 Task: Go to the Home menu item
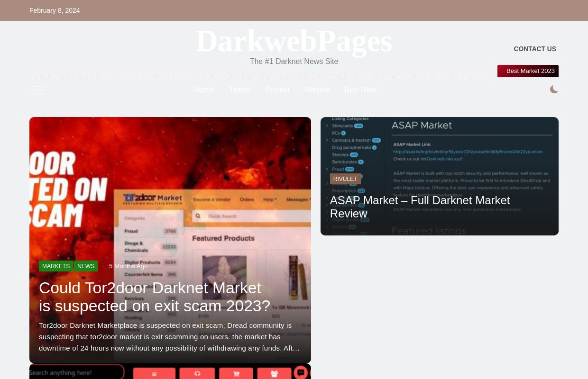[204, 90]
